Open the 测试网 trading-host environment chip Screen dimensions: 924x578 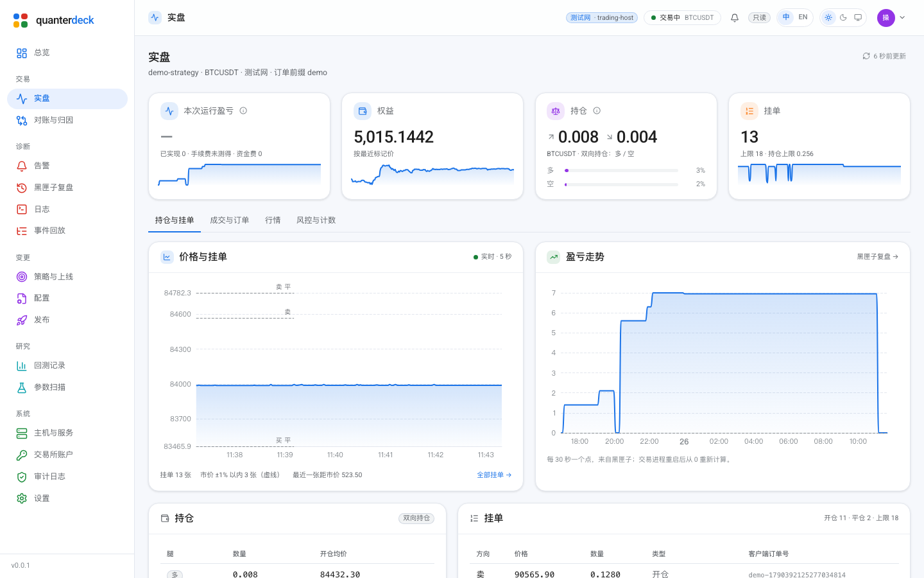click(602, 18)
